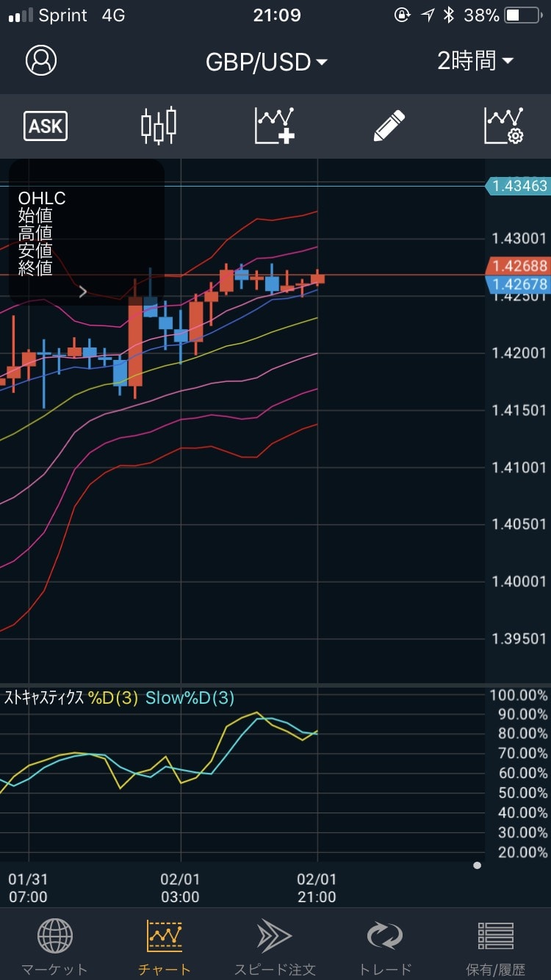Tap the %D(3) yellow legend label
Screen dimensions: 551x980
[x=113, y=698]
